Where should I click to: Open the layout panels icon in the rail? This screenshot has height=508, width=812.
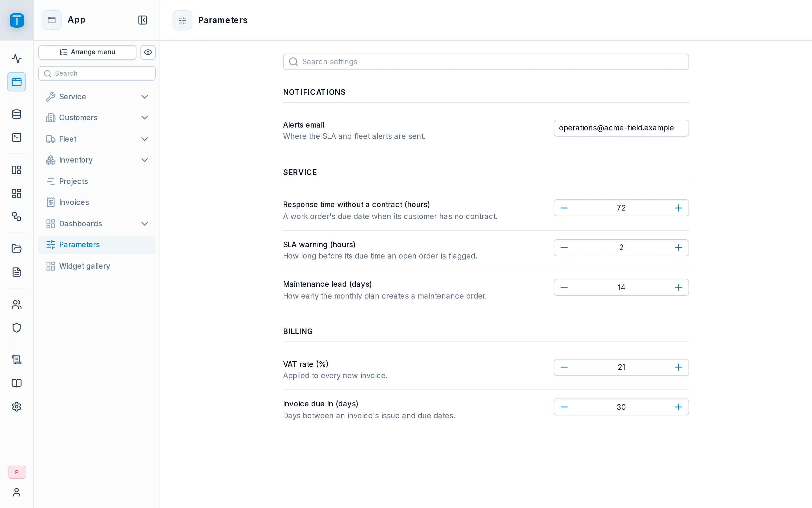16,170
